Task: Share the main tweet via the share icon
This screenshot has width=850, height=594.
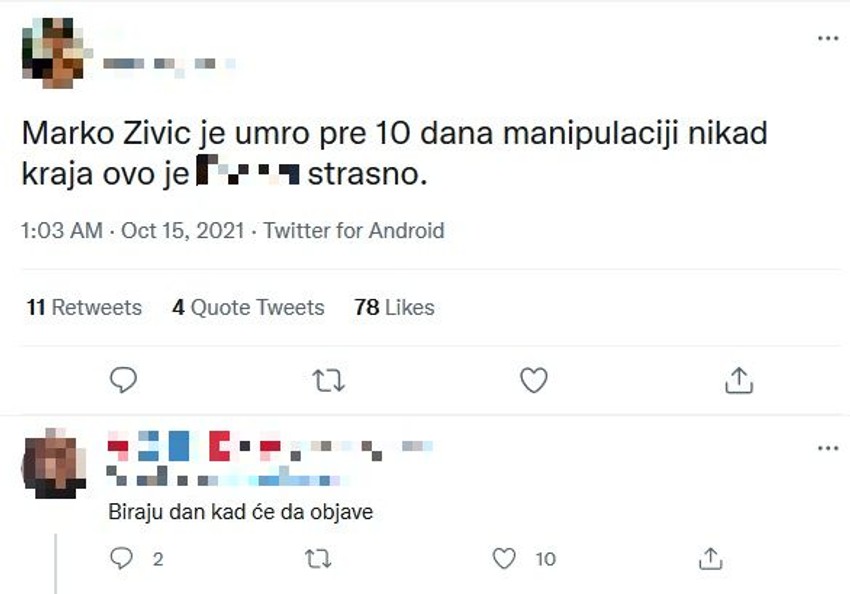Action: (740, 379)
